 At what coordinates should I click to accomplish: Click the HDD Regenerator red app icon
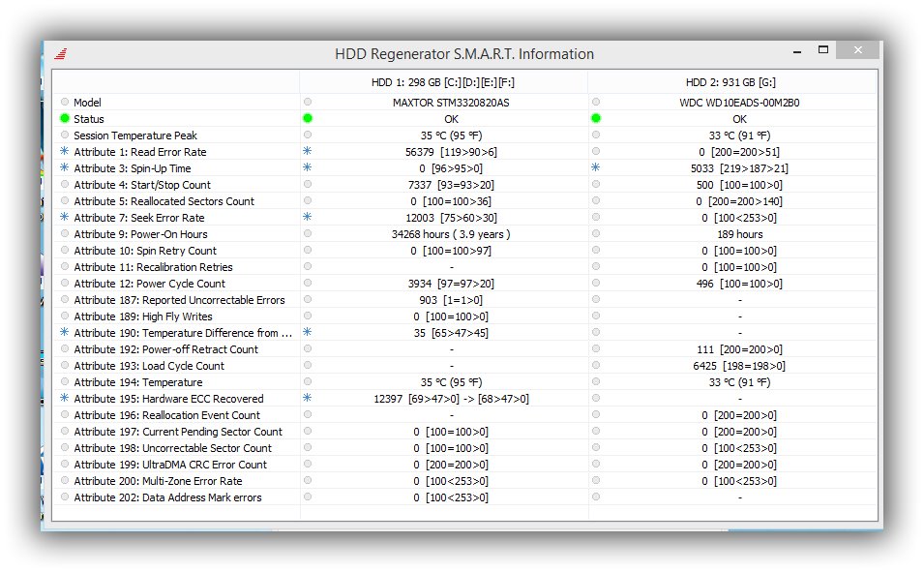coord(61,53)
